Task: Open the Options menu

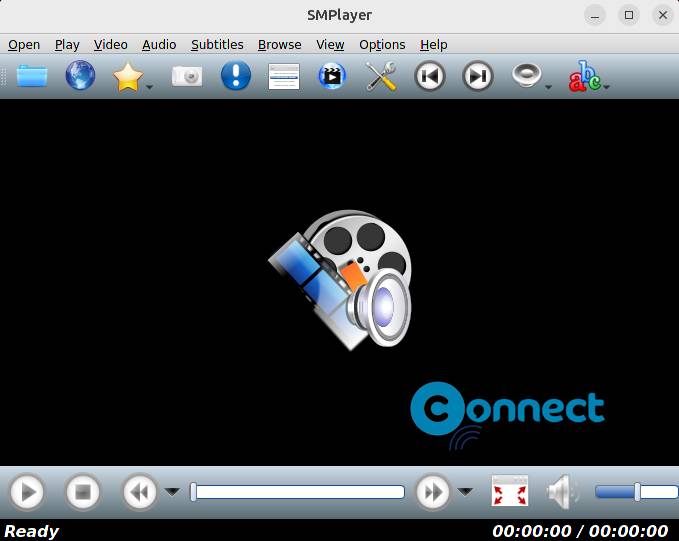Action: 382,44
